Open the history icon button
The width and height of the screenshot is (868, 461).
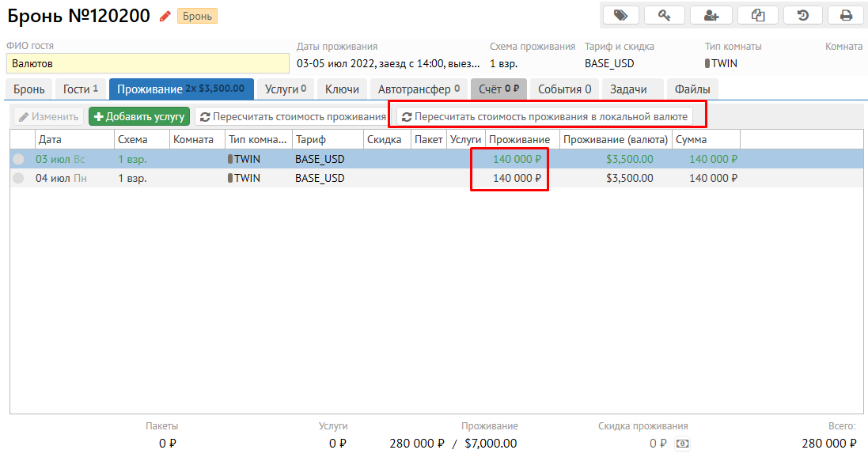[x=802, y=15]
